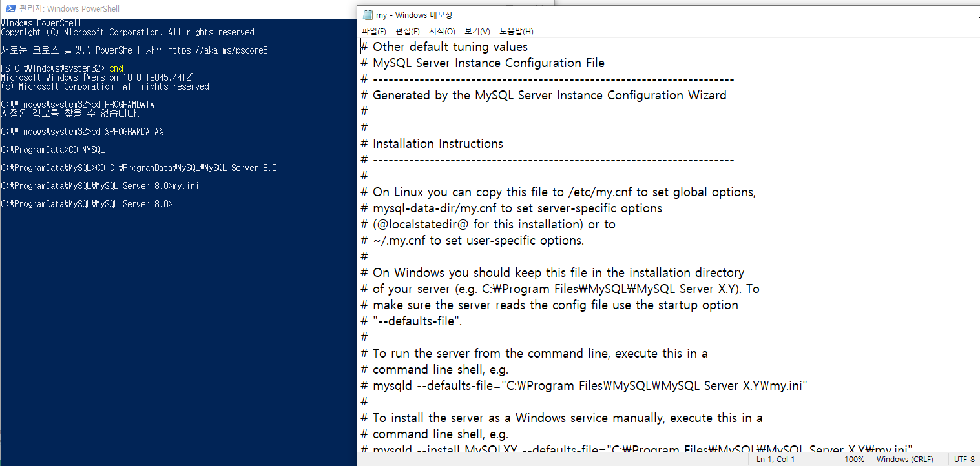The image size is (980, 466).
Task: Click the line containing "--defaults-file" in quotes only
Action: point(411,321)
